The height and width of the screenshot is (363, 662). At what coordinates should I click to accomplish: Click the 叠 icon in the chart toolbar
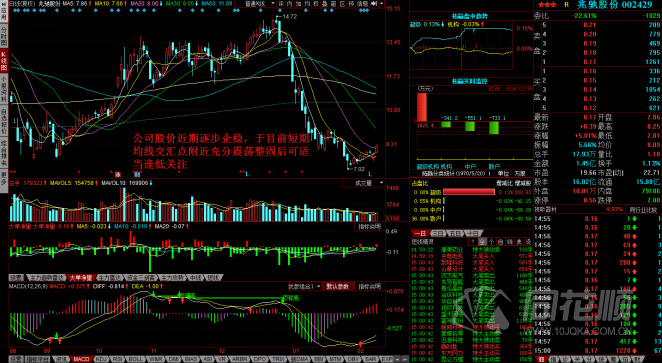[x=324, y=3]
